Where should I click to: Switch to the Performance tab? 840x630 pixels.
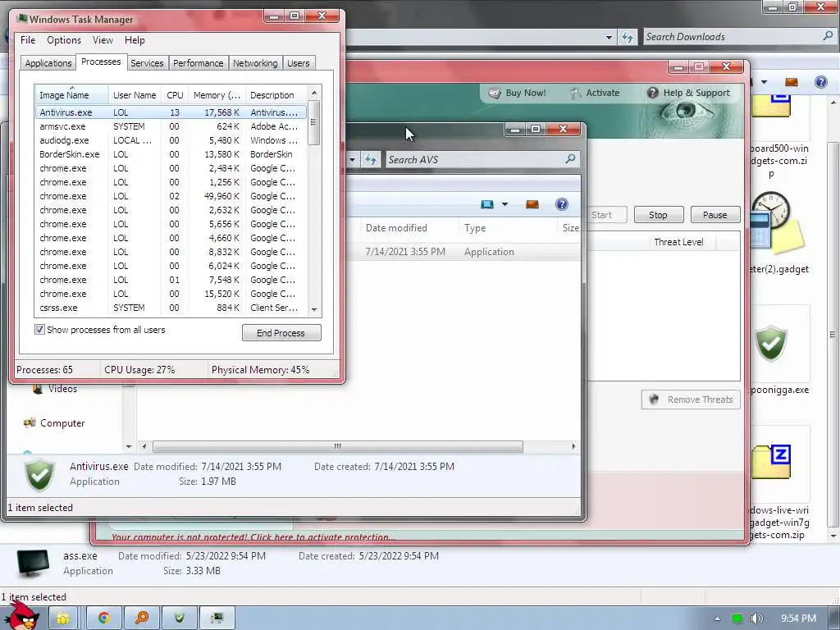click(x=199, y=63)
